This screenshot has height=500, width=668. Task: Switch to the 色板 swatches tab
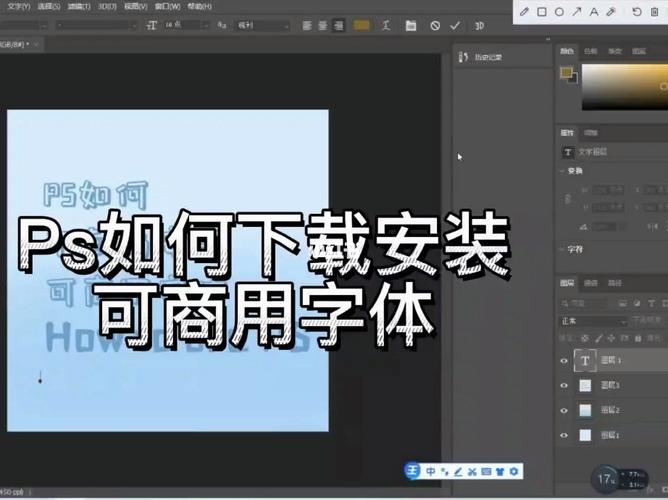590,51
